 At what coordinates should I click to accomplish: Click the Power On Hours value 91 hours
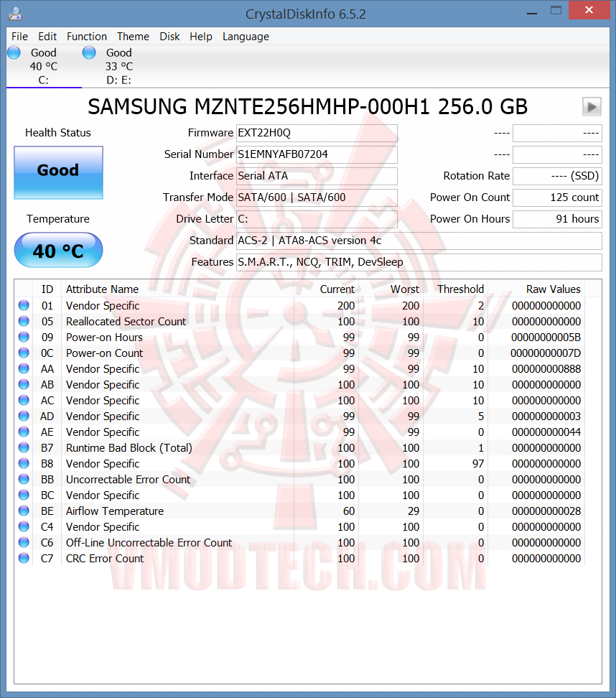click(x=557, y=219)
